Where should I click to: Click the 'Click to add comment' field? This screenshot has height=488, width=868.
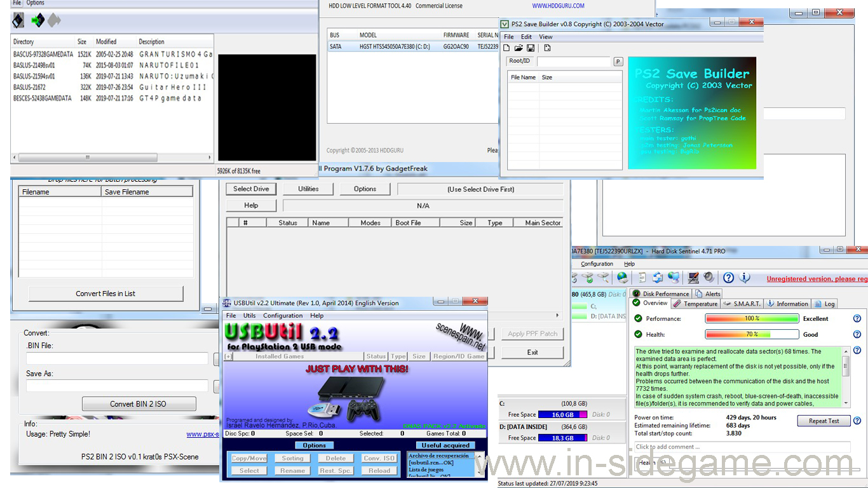pos(742,447)
